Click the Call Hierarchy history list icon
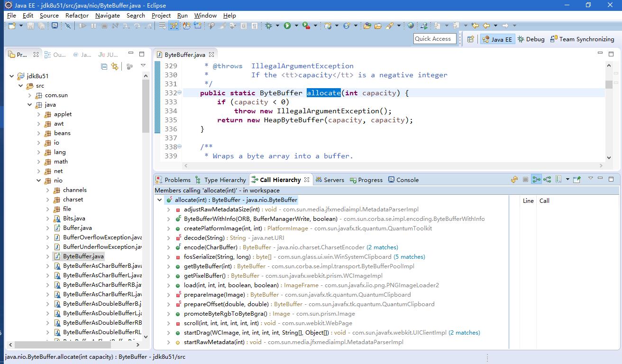 pyautogui.click(x=558, y=179)
